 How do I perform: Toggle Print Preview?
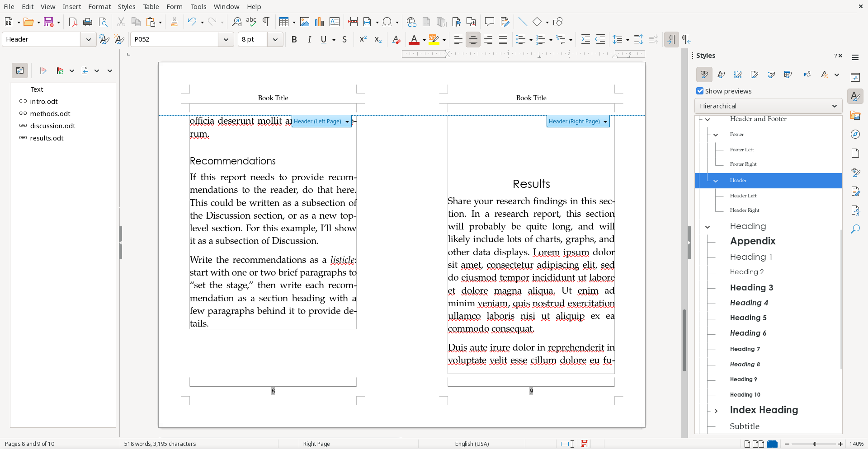click(103, 22)
